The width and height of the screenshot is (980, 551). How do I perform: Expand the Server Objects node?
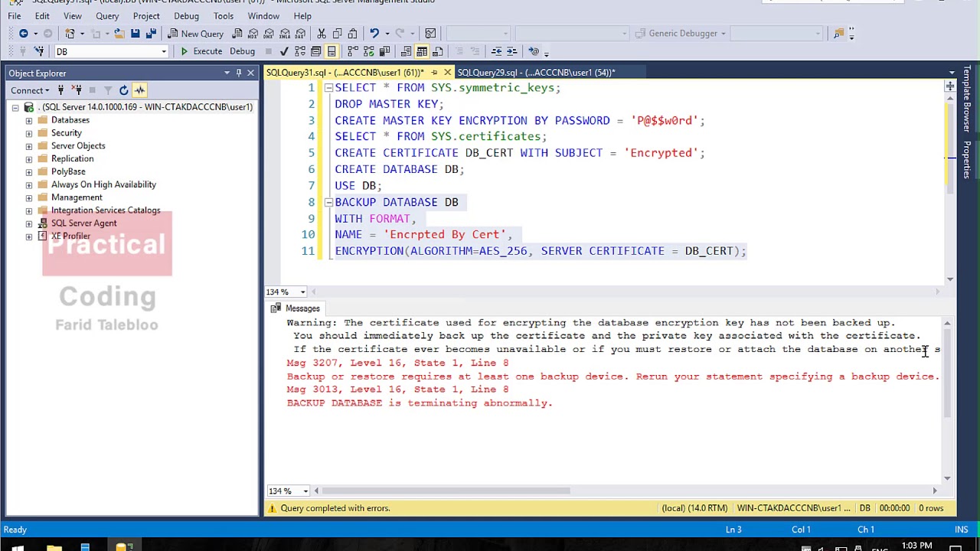tap(29, 146)
